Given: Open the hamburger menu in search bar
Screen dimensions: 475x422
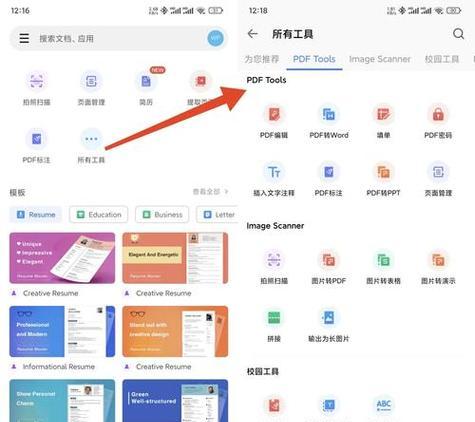Looking at the screenshot, I should (x=24, y=39).
